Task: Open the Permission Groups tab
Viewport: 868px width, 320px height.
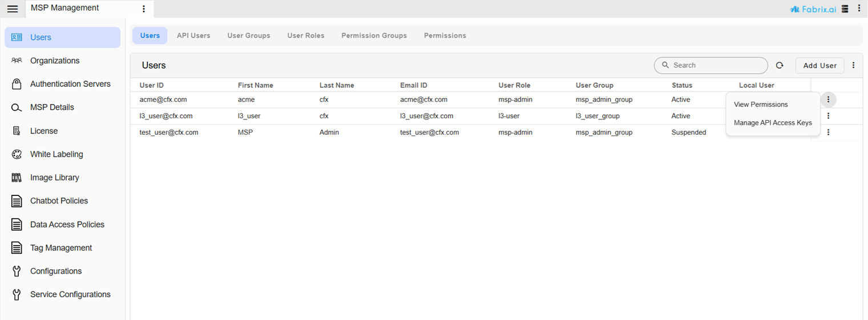Action: click(x=374, y=35)
